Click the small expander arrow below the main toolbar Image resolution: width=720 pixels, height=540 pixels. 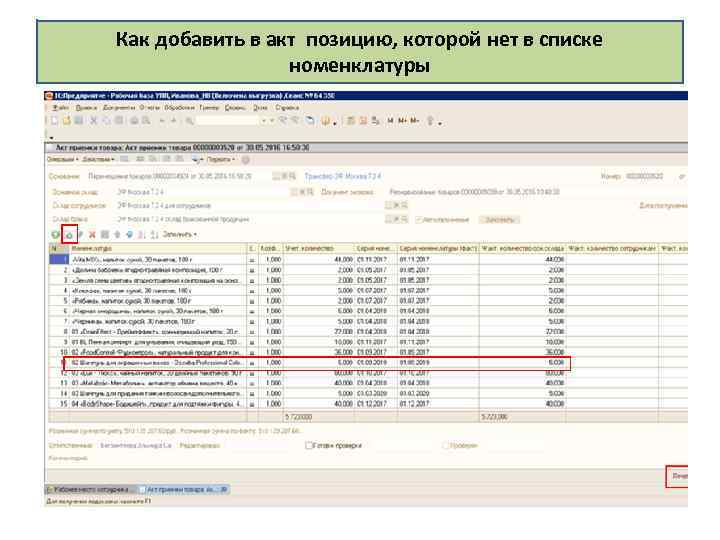click(51, 137)
